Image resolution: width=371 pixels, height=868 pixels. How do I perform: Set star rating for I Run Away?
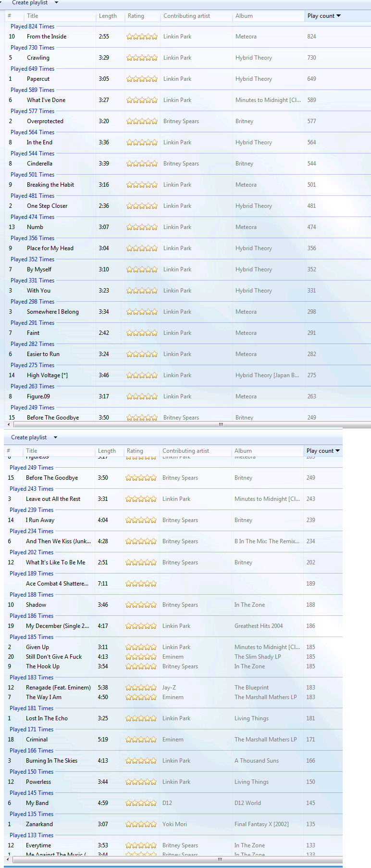point(141,520)
